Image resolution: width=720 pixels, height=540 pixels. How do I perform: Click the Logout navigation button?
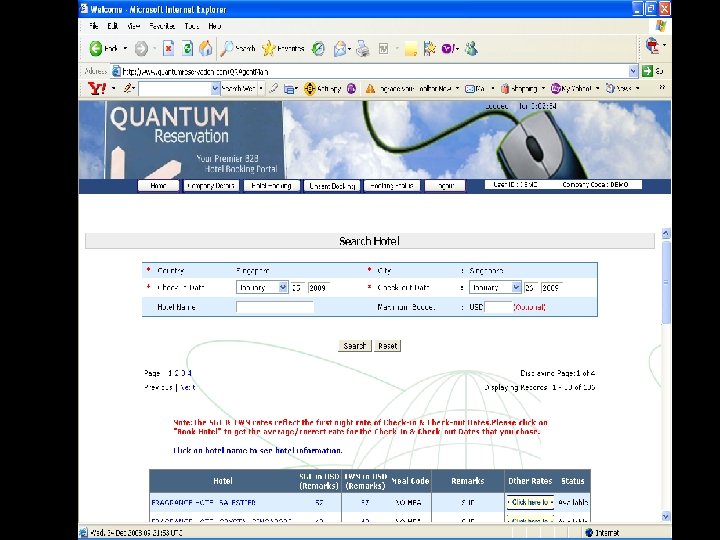[444, 186]
